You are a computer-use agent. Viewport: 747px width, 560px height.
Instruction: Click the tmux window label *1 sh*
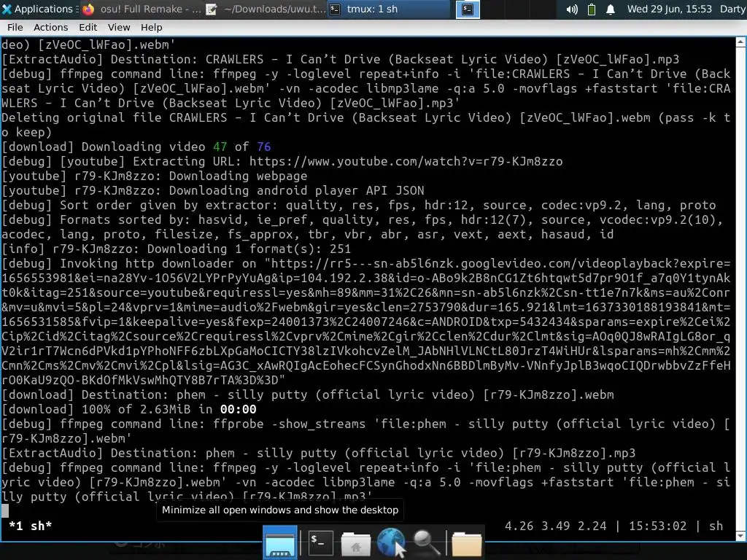click(31, 526)
